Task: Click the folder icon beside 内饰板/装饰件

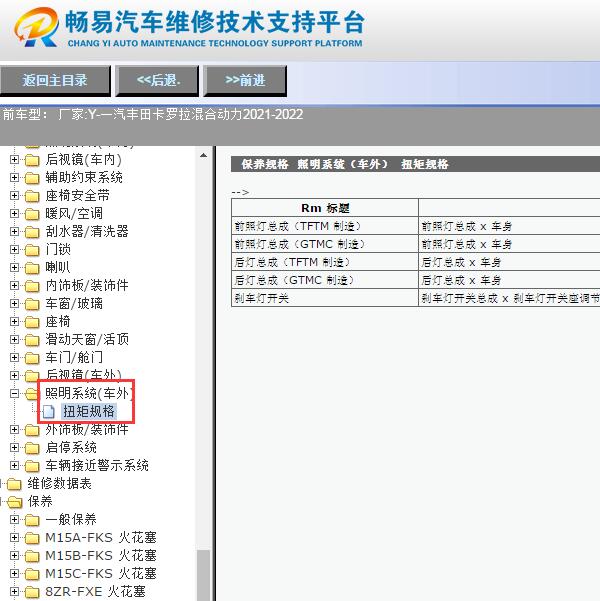Action: click(32, 286)
